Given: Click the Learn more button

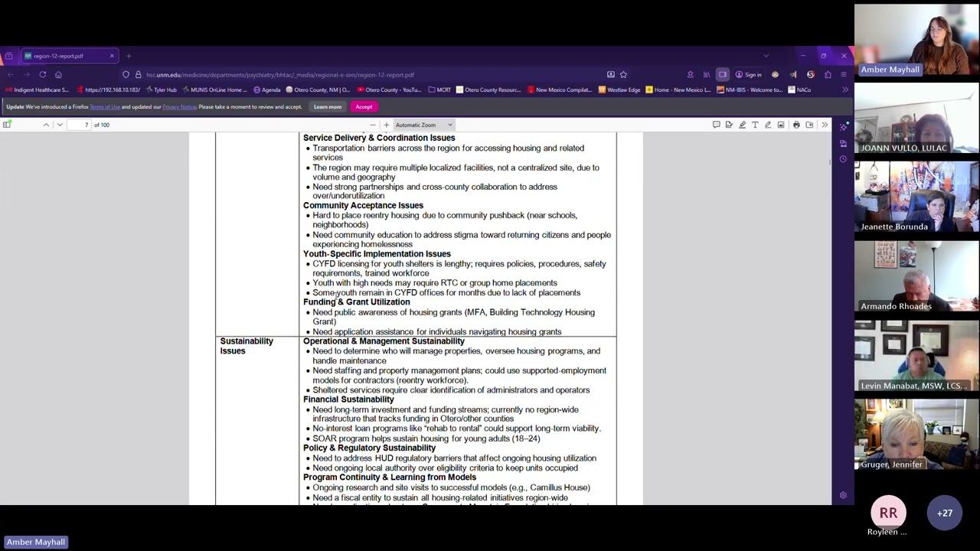Looking at the screenshot, I should click(328, 107).
